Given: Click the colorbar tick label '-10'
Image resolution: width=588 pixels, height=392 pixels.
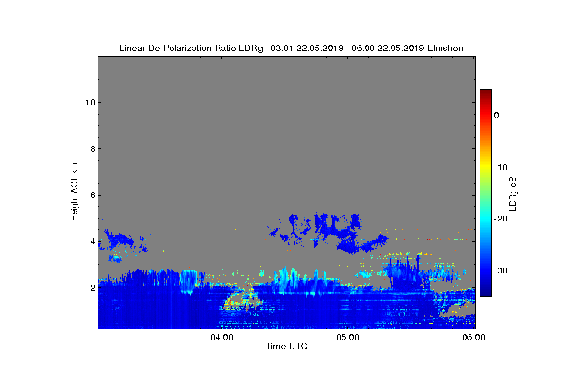Looking at the screenshot, I should (500, 167).
